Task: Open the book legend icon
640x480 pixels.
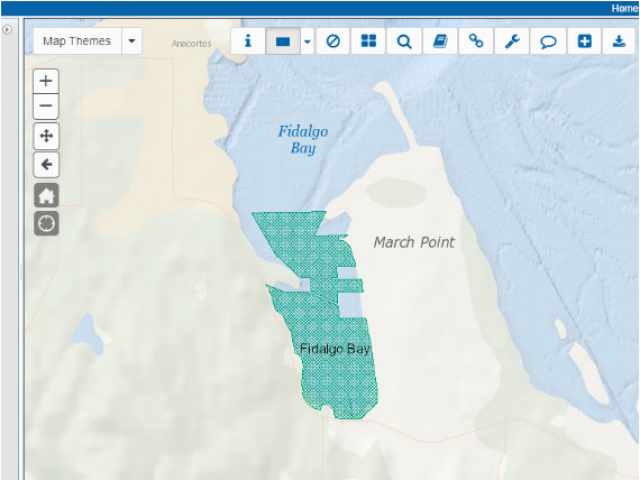Action: tap(440, 41)
